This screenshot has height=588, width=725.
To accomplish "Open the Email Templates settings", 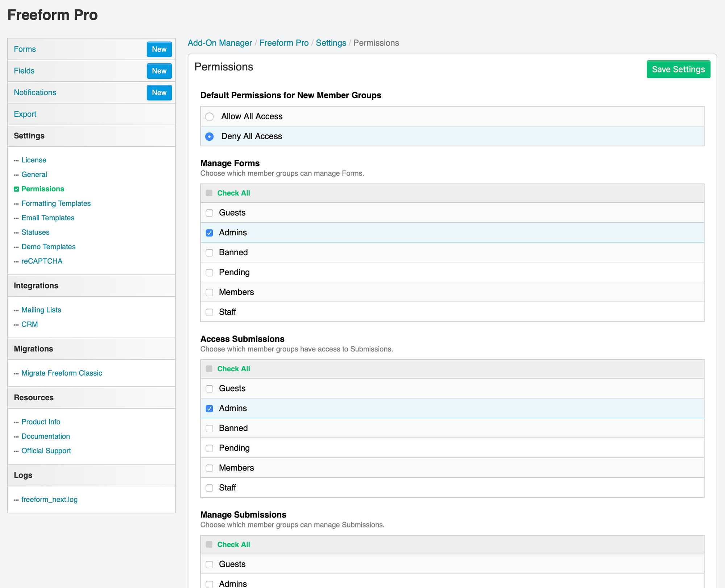I will point(48,218).
